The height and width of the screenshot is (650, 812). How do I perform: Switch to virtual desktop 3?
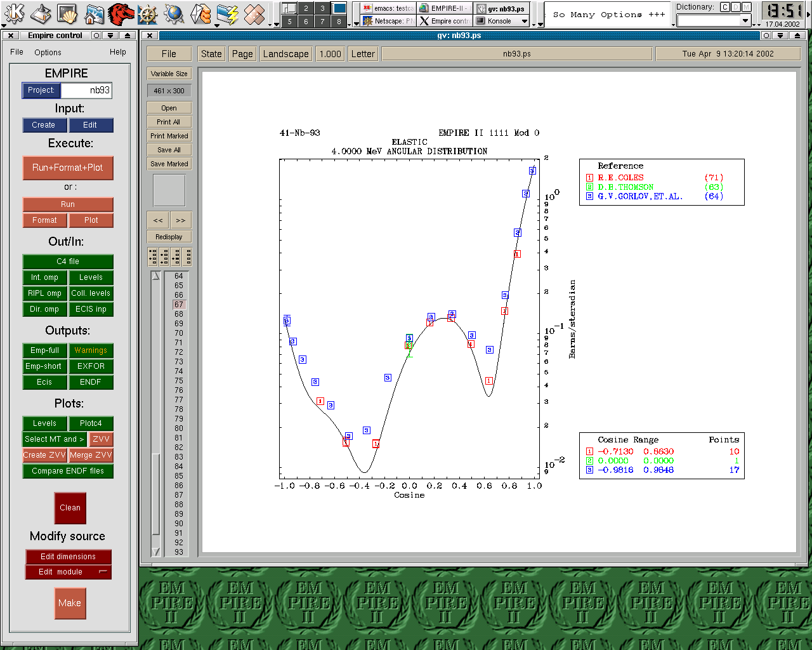322,8
